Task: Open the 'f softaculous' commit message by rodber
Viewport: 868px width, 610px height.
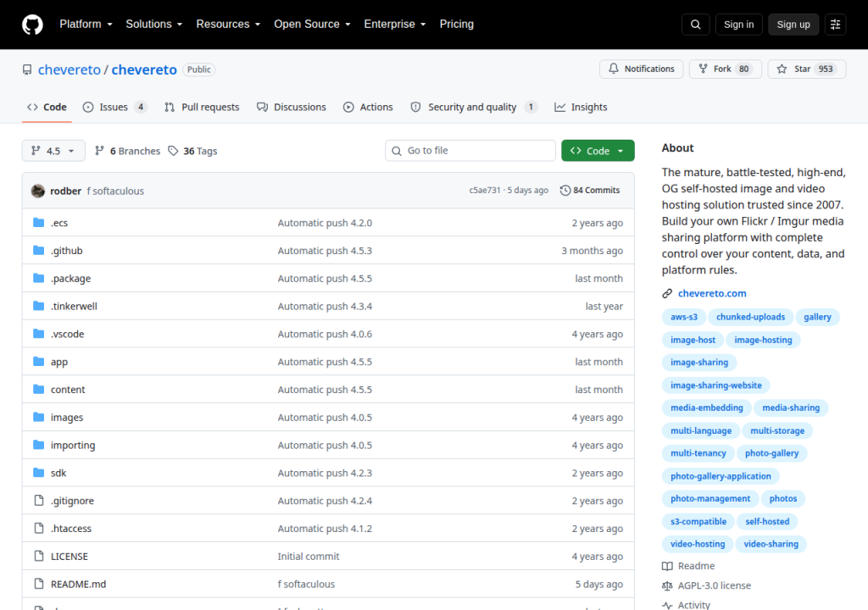Action: point(115,191)
